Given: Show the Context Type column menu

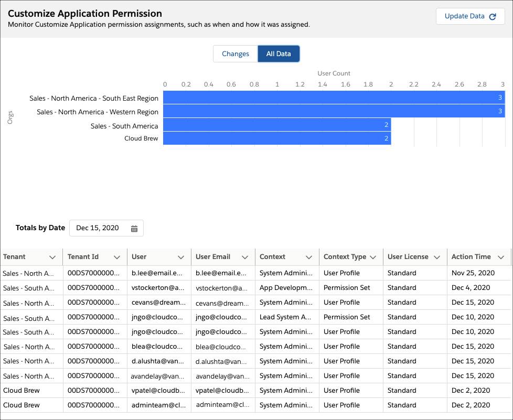Looking at the screenshot, I should point(372,257).
